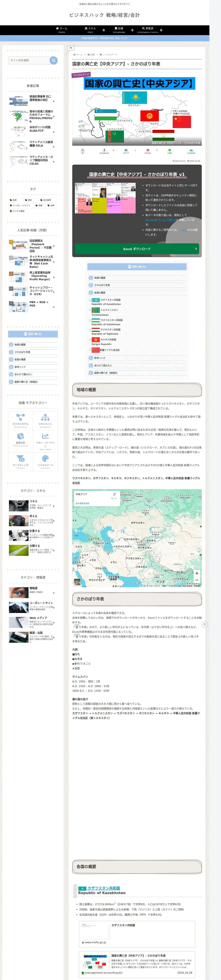This screenshot has width=221, height=980.
Task: Close the sidebar 目次 table of contents
Action: (33, 334)
